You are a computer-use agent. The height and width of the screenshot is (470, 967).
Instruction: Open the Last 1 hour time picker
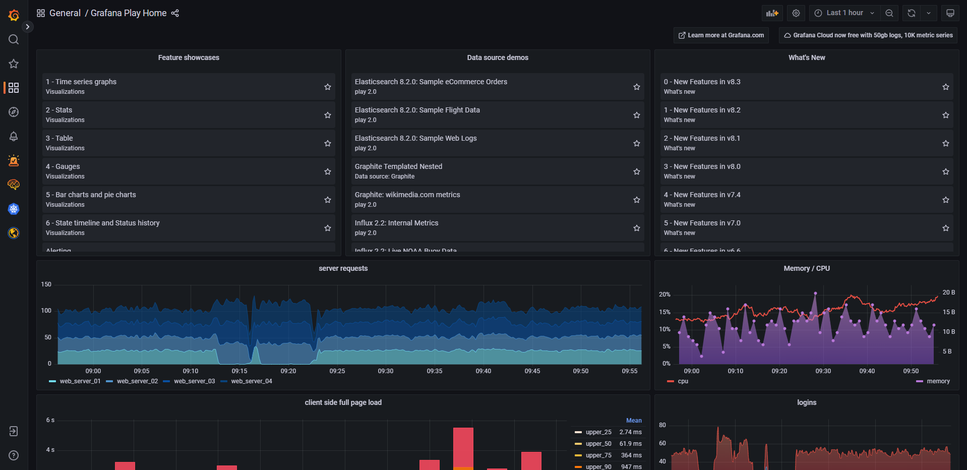844,13
